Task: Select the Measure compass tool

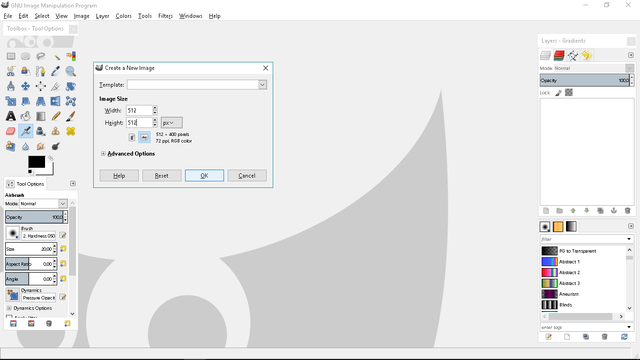Action: [11, 86]
